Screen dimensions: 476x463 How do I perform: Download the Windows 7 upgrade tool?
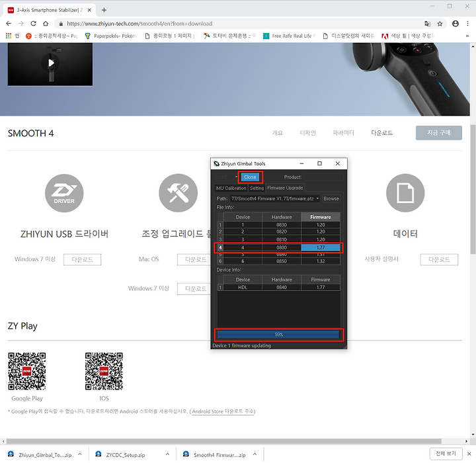[194, 288]
